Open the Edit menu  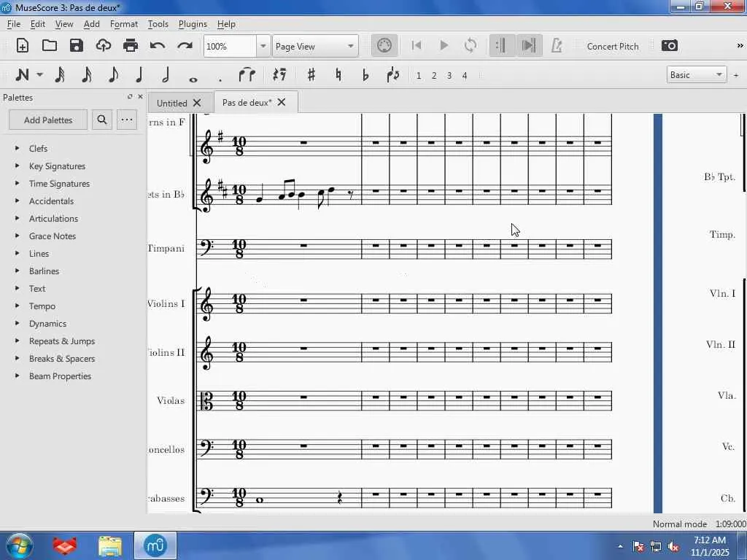(38, 24)
